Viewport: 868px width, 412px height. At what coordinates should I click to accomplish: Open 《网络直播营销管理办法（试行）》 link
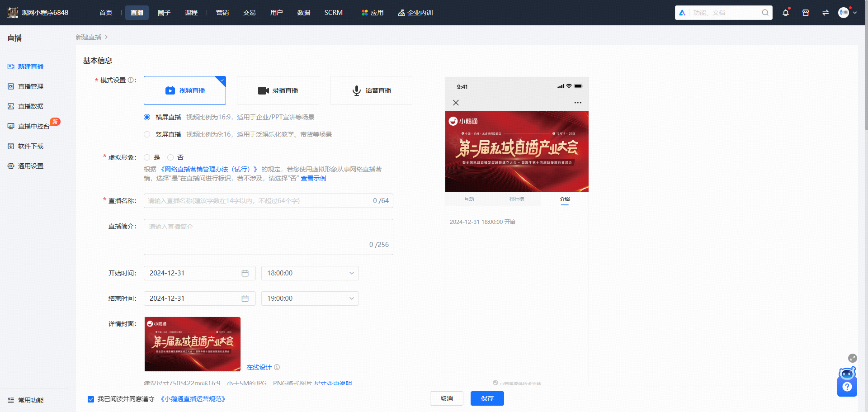(209, 169)
